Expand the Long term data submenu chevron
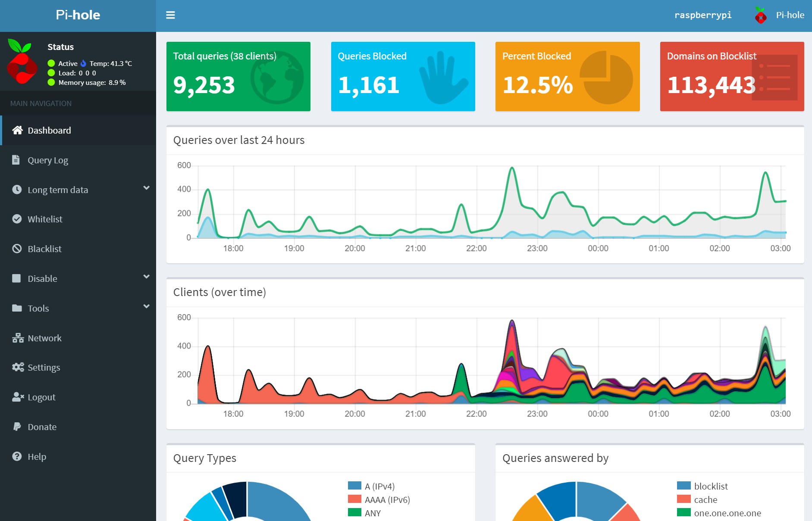Image resolution: width=812 pixels, height=521 pixels. 147,188
